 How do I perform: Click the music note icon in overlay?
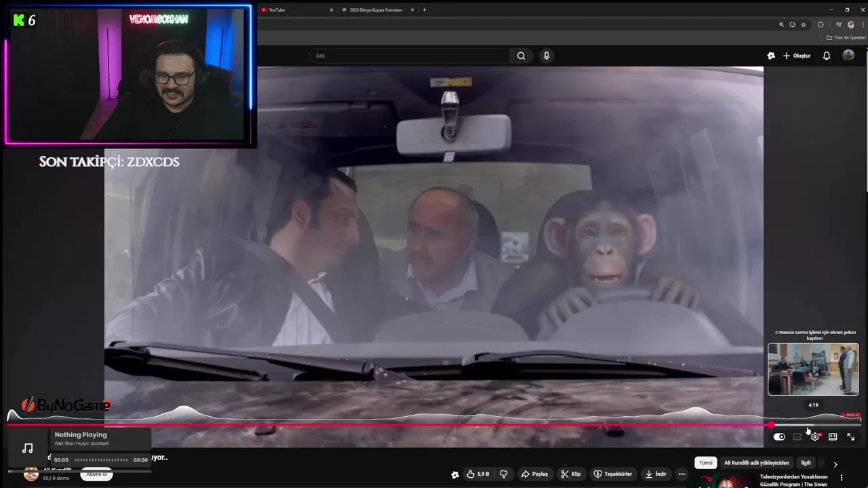click(x=27, y=448)
